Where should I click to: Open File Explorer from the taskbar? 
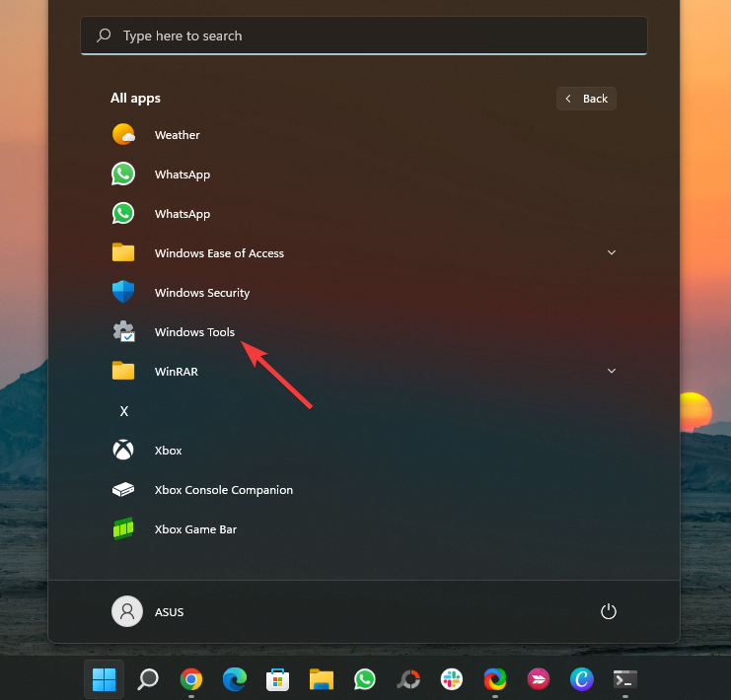click(322, 679)
